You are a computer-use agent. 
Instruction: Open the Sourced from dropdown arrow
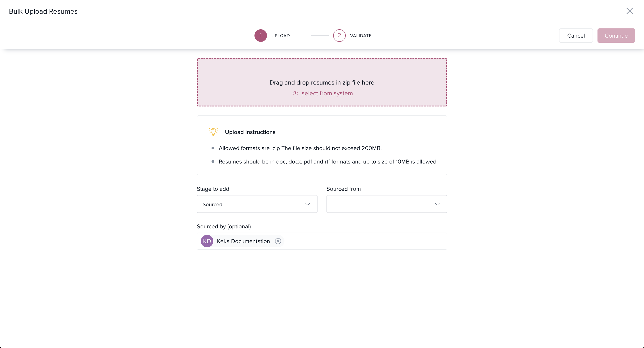tap(437, 204)
